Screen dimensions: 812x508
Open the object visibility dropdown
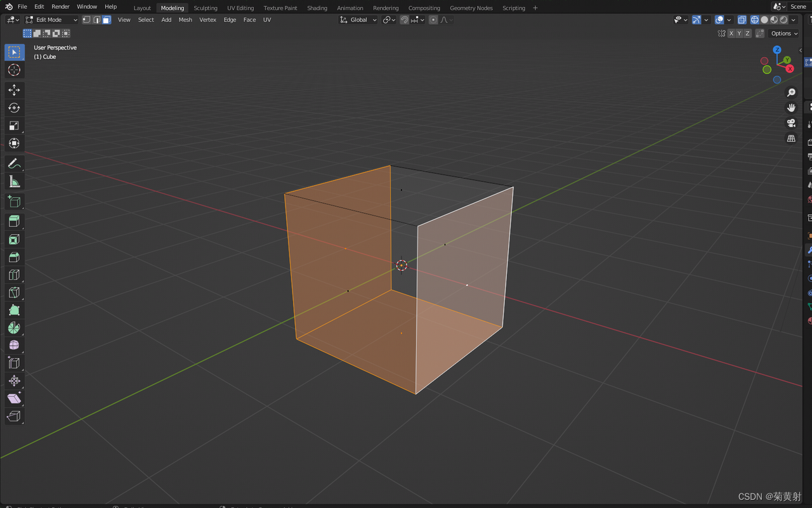681,20
